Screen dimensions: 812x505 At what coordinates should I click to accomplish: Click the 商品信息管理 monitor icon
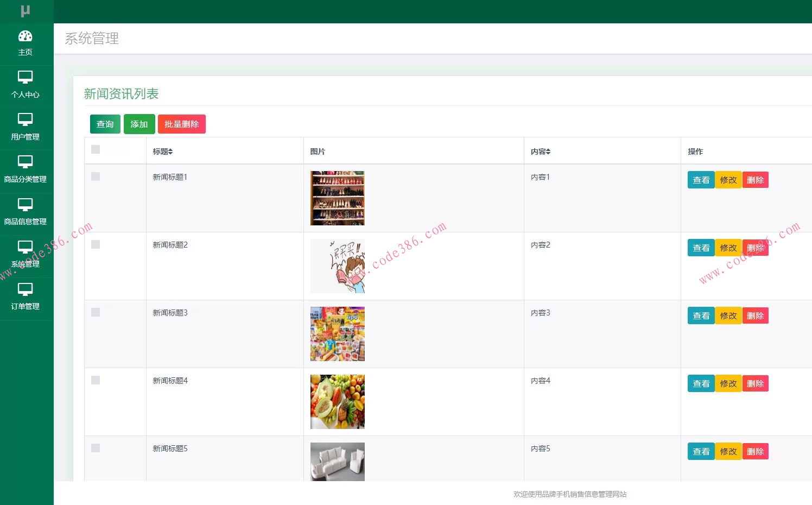tap(26, 205)
